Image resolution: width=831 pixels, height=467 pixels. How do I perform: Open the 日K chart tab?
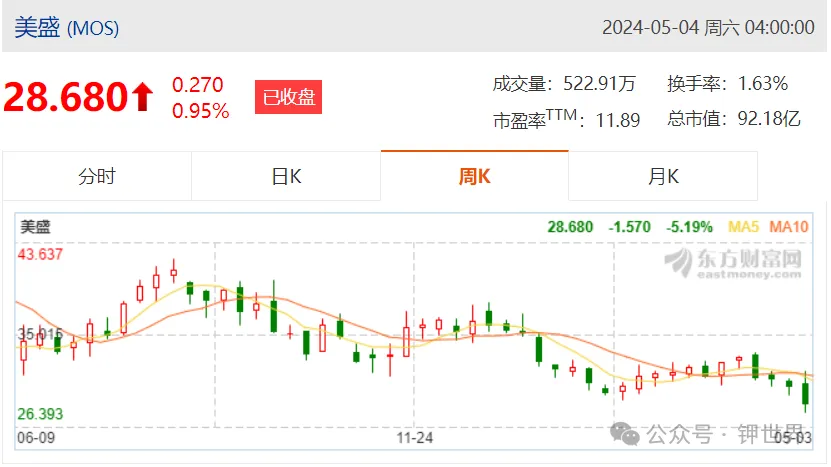pos(286,176)
